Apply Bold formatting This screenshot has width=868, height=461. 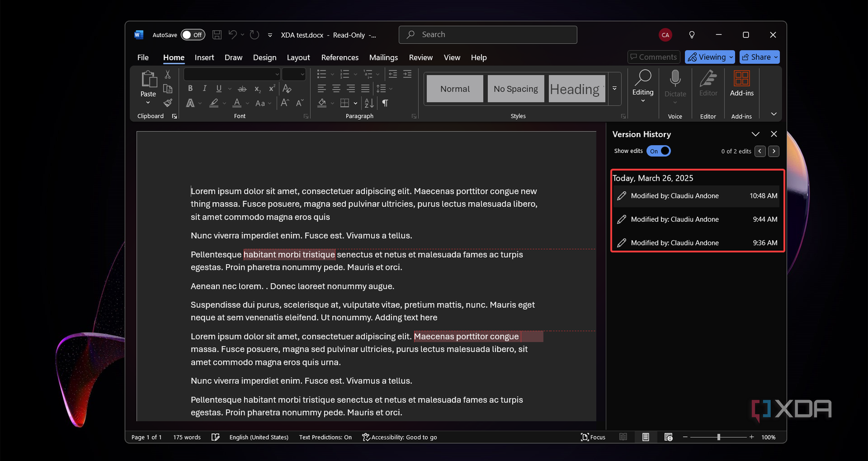point(190,89)
